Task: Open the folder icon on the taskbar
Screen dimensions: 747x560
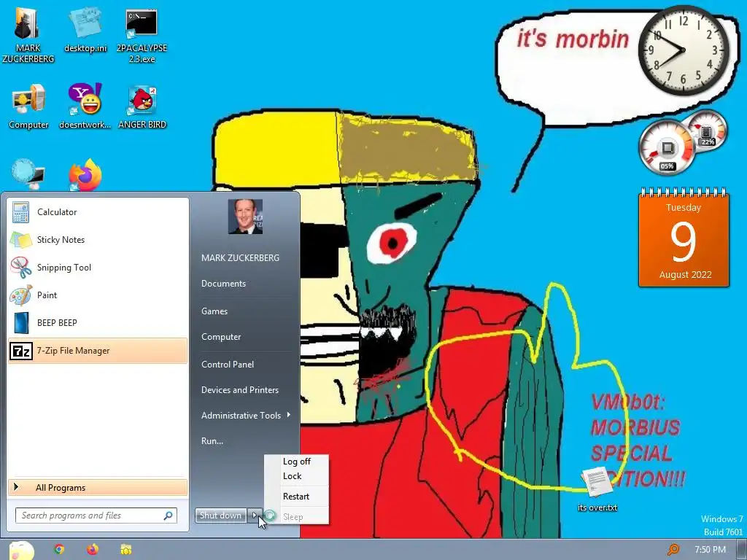Action: [x=125, y=550]
